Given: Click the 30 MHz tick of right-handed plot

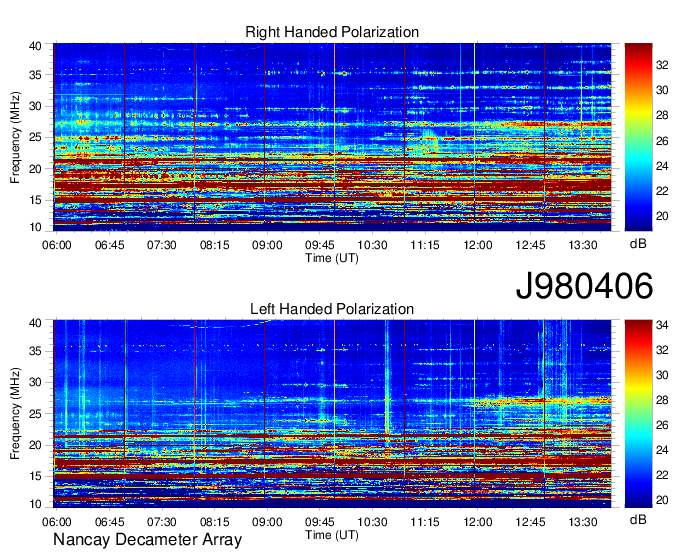Looking at the screenshot, I should pos(35,106).
